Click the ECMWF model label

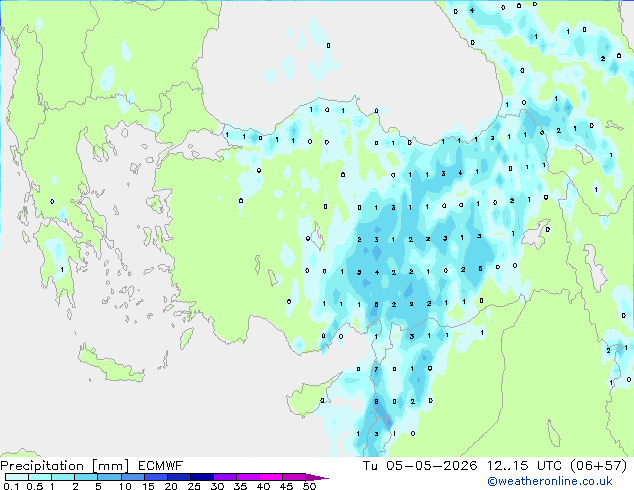tap(161, 466)
